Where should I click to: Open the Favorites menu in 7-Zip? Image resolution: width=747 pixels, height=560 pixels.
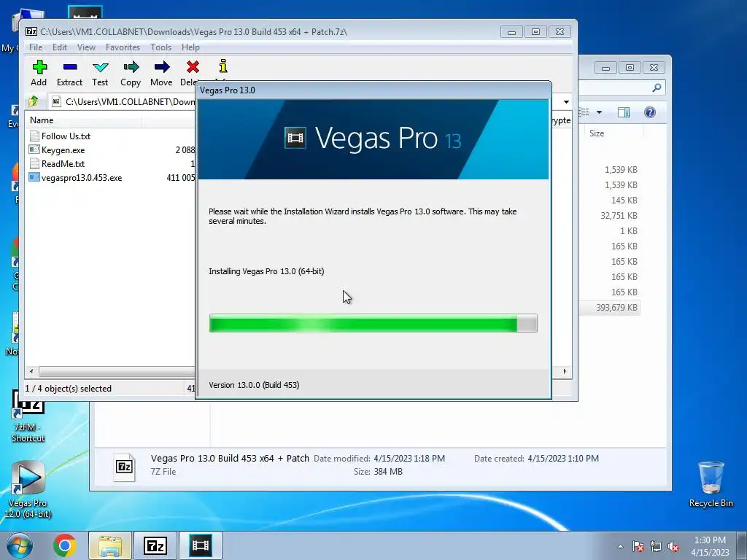[x=123, y=47]
